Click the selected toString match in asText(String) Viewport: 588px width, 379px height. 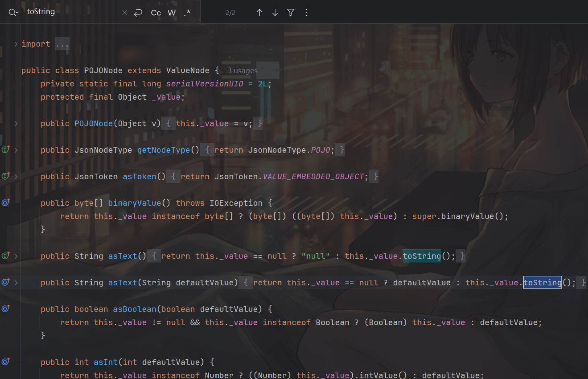tap(542, 283)
